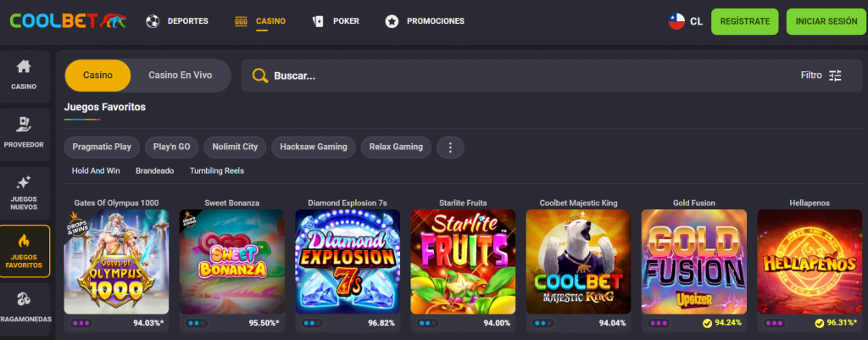Click volatility dots under Starlite Fruits
The width and height of the screenshot is (868, 340).
click(x=428, y=323)
